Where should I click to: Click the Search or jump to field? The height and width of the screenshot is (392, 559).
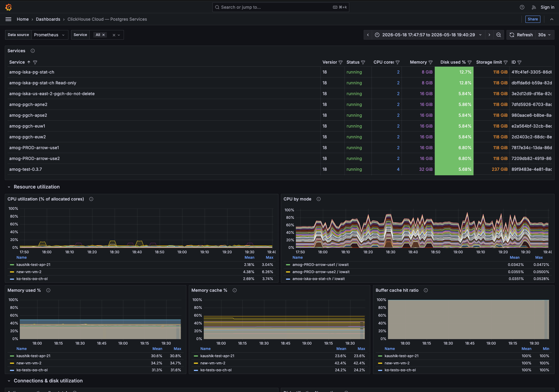281,7
